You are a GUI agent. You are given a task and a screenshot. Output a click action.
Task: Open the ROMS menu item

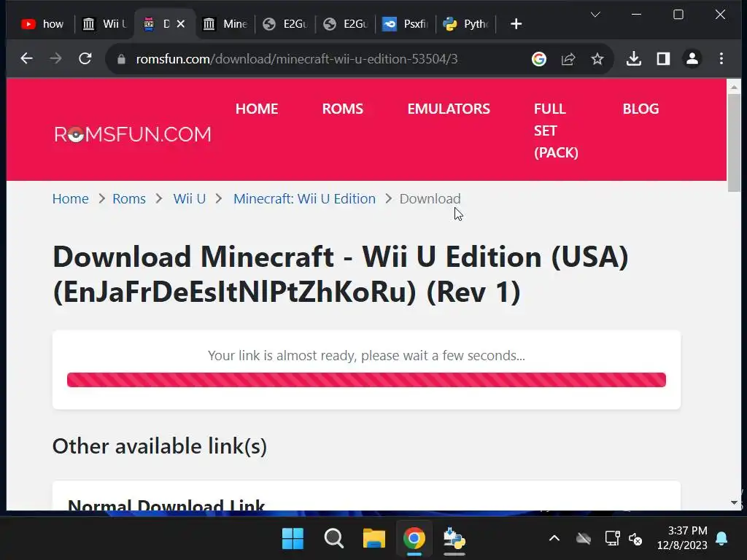[x=343, y=109]
